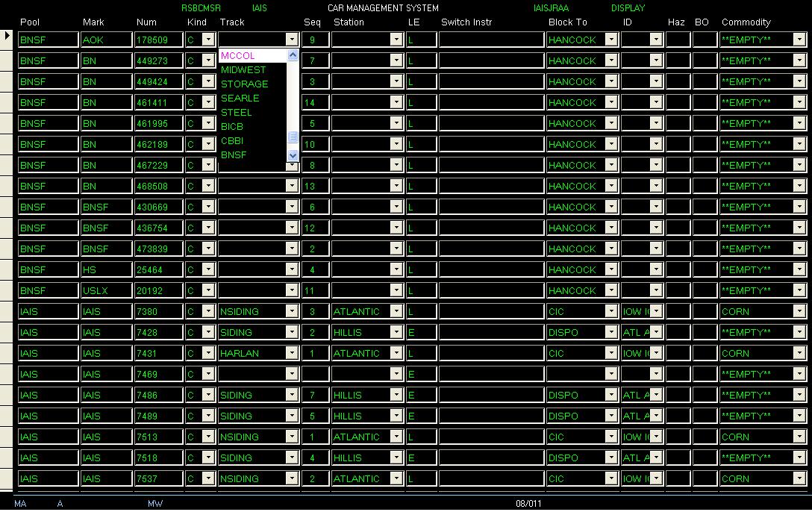Click Block To column header

pyautogui.click(x=567, y=22)
